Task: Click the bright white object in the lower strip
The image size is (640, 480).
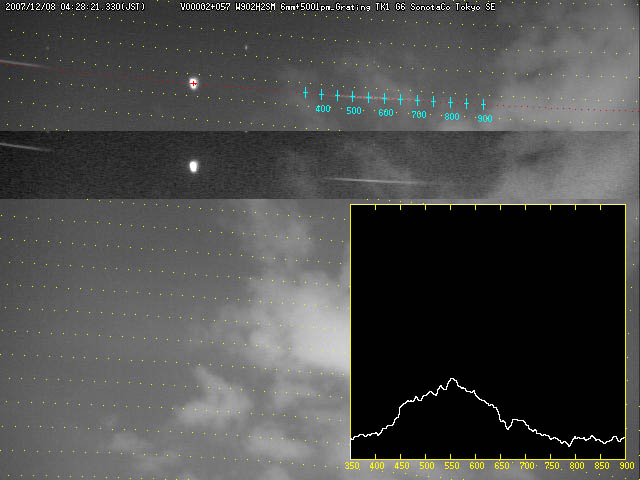Action: (194, 166)
